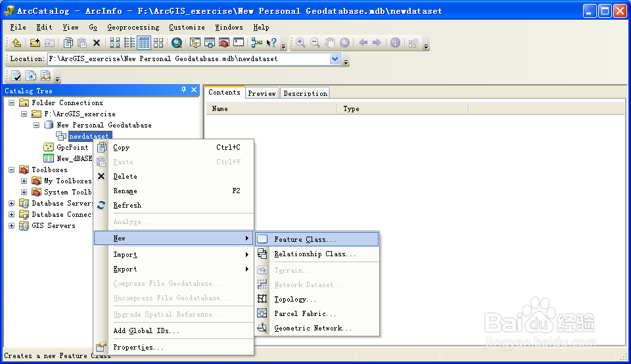Image resolution: width=631 pixels, height=364 pixels.
Task: Close the Catalog Tree panel
Action: [x=194, y=90]
